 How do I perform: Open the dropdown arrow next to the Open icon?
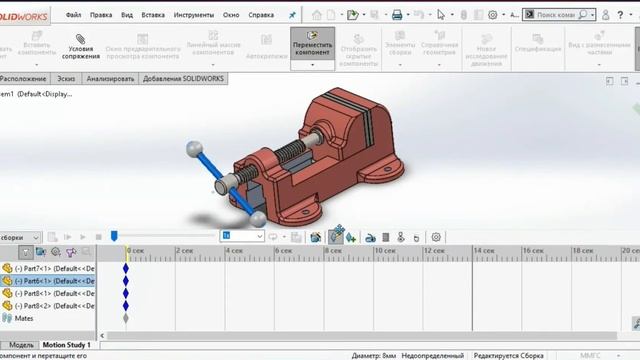coord(364,15)
